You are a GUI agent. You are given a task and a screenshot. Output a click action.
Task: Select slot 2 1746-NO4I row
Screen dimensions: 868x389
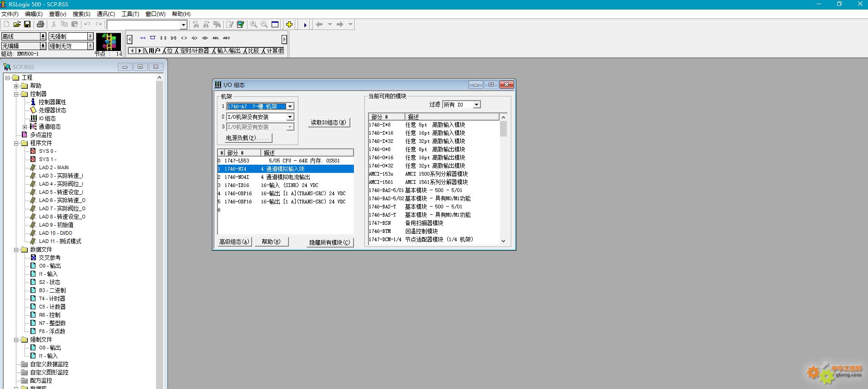286,177
